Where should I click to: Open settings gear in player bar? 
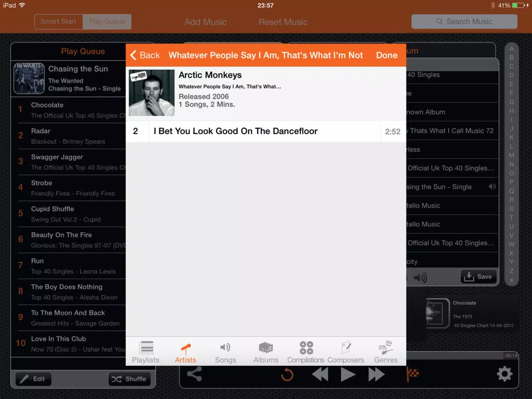(x=504, y=374)
